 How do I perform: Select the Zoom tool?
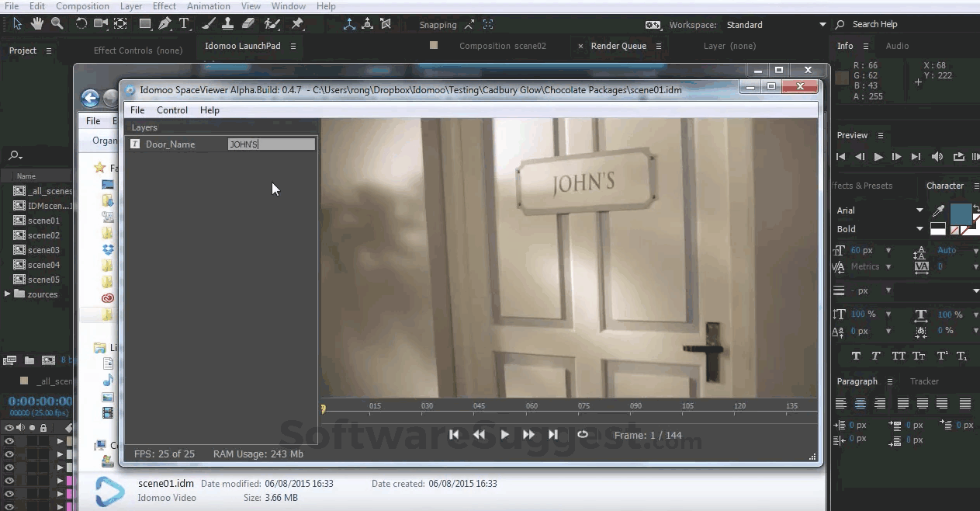(x=57, y=23)
